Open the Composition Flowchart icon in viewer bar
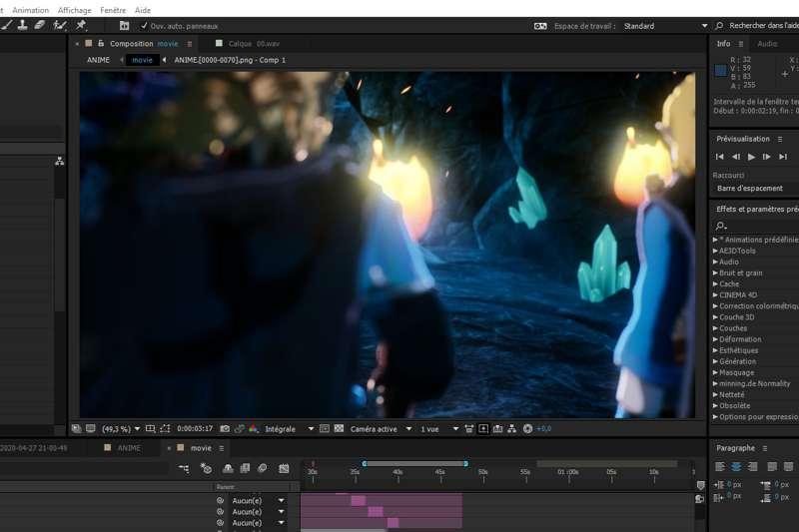This screenshot has width=799, height=532. click(x=512, y=429)
